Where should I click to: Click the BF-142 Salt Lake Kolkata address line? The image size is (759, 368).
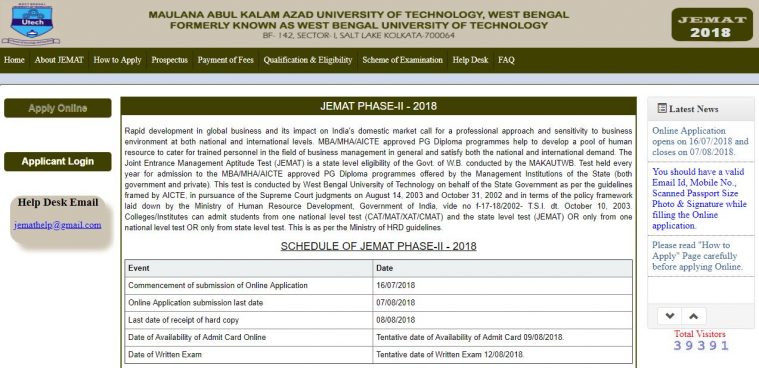pyautogui.click(x=359, y=36)
